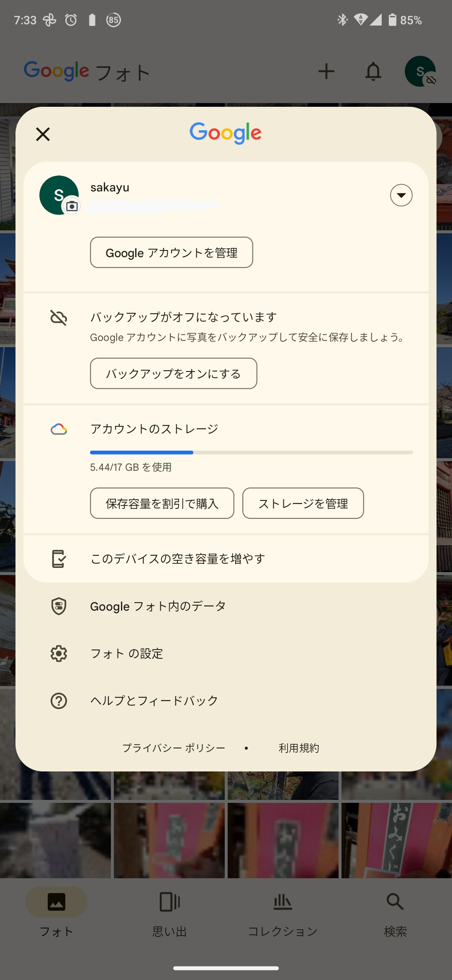
Task: Tap the free up device space icon
Action: [59, 559]
